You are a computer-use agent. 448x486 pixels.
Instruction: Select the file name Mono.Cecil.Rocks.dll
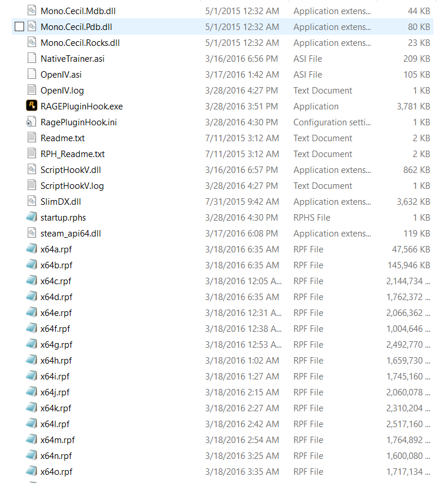(x=80, y=43)
